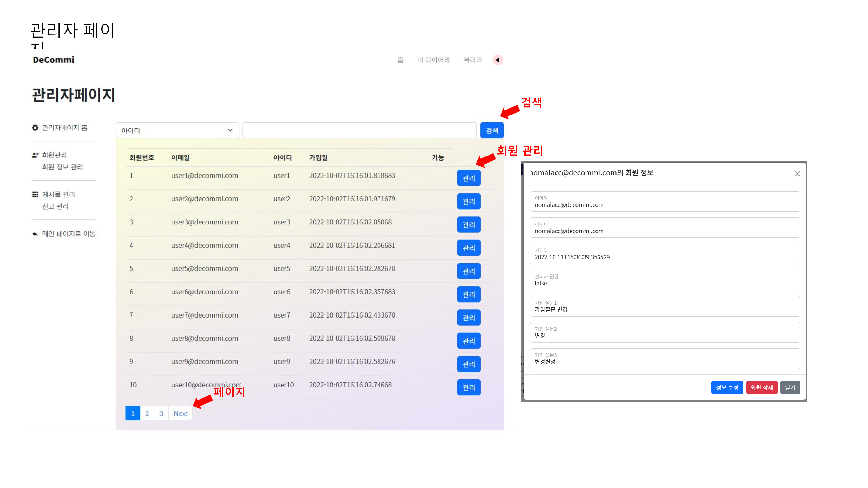The width and height of the screenshot is (868, 488).
Task: Click the blue 검색 button
Action: click(x=492, y=130)
